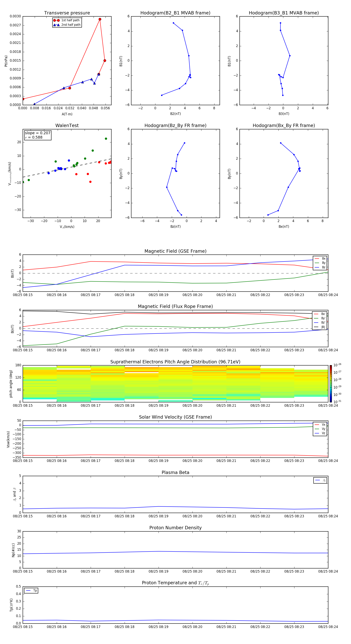
Task: Click the 'Hodogram(Bz_By FR frame)' title
Action: coord(175,125)
